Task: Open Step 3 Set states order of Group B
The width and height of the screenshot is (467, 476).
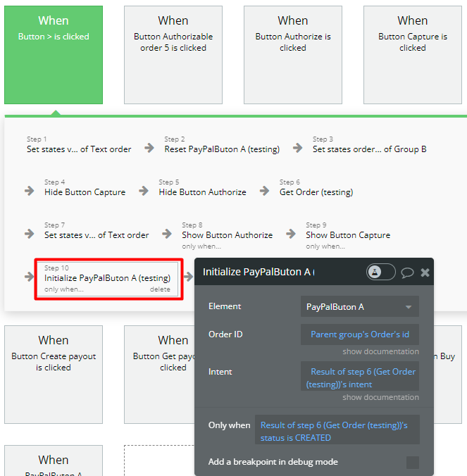Action: 370,145
